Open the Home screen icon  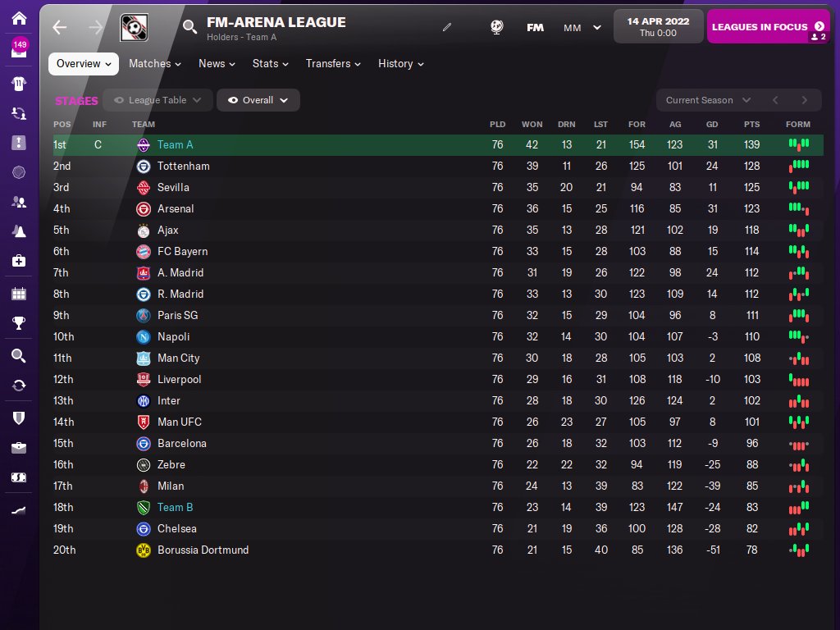pos(20,19)
